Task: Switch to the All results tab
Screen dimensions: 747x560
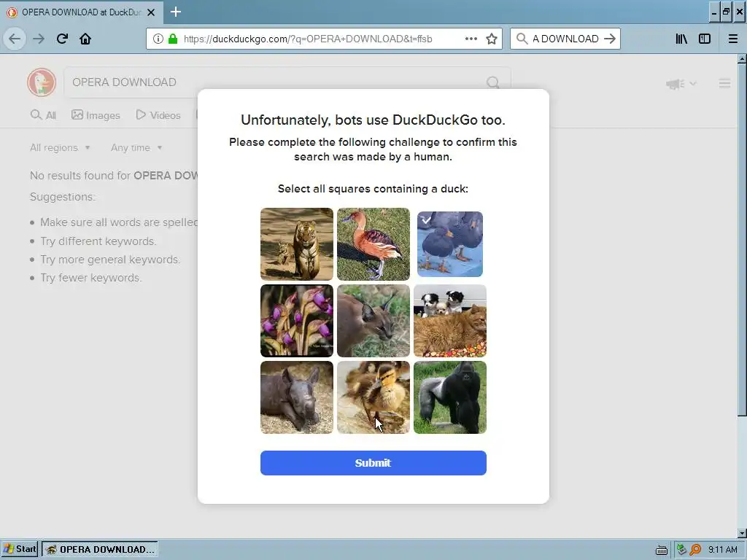Action: tap(43, 115)
